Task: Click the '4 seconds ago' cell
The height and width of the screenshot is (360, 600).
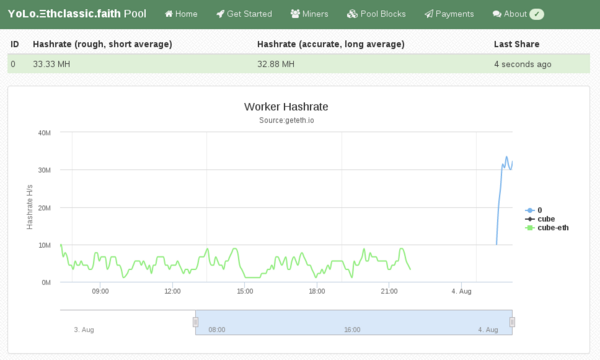Action: click(523, 64)
